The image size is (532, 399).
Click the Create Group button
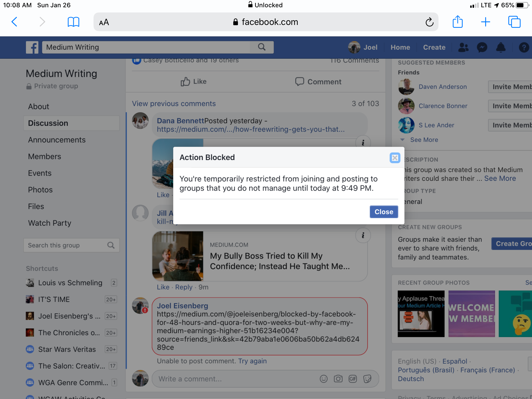512,244
